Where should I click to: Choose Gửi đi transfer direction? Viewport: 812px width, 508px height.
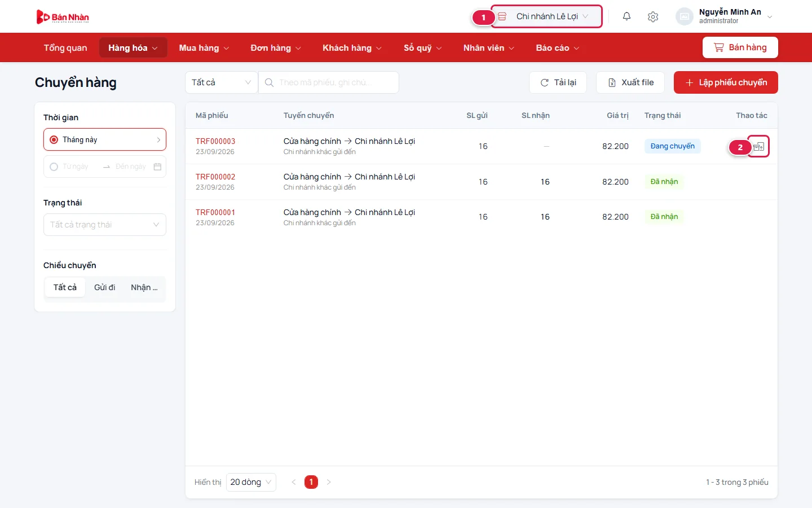(x=104, y=287)
